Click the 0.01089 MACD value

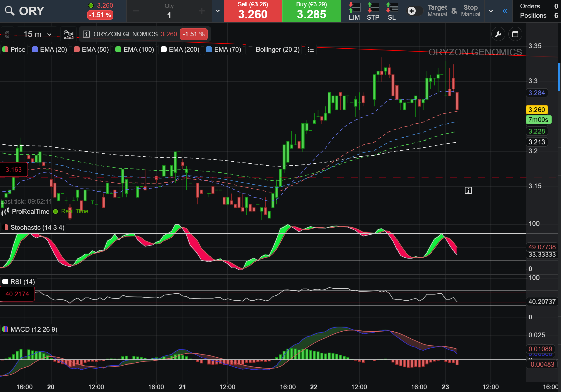(x=540, y=349)
